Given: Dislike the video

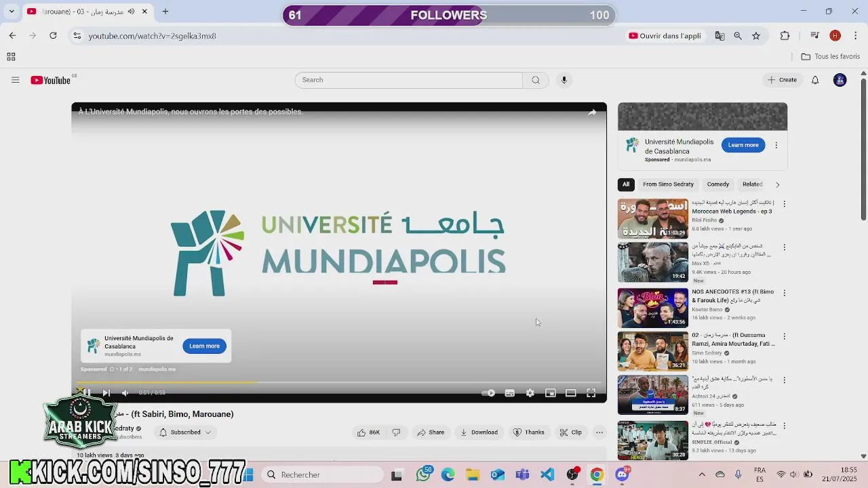Looking at the screenshot, I should pyautogui.click(x=396, y=432).
